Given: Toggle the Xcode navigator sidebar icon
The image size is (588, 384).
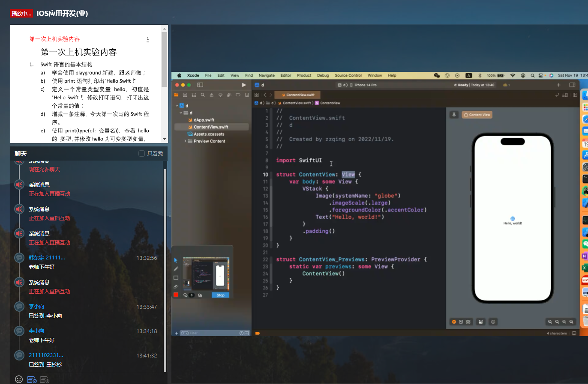Looking at the screenshot, I should click(x=200, y=85).
